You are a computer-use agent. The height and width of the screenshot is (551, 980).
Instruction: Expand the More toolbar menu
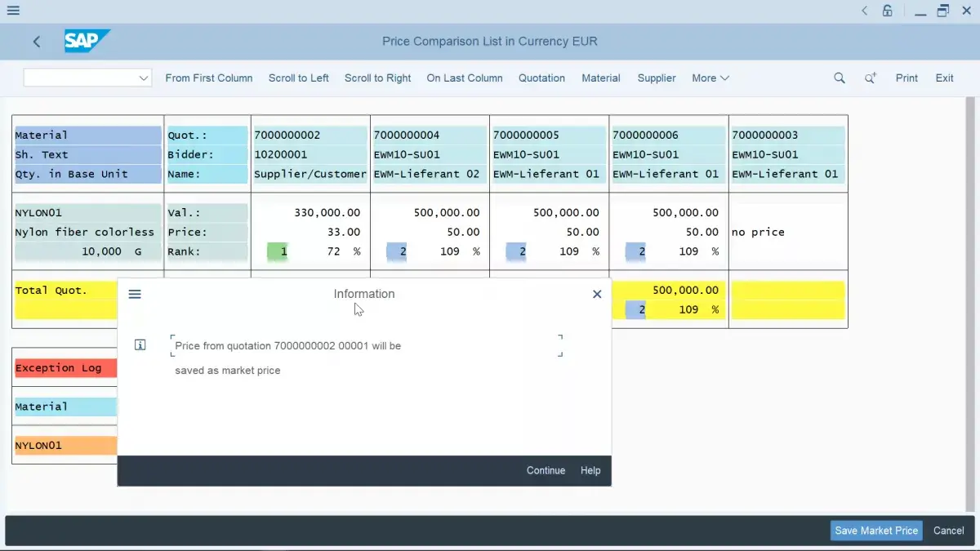click(710, 78)
